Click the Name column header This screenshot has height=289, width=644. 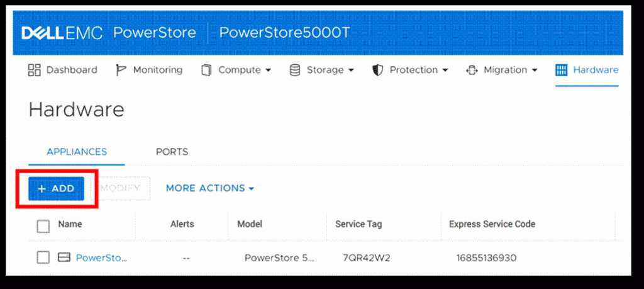[x=70, y=224]
